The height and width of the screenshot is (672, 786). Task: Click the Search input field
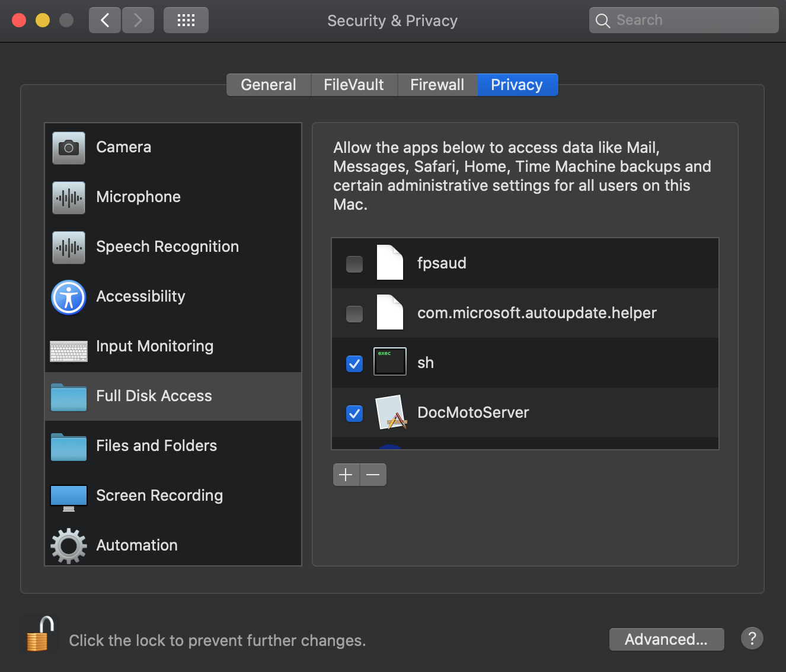coord(684,20)
